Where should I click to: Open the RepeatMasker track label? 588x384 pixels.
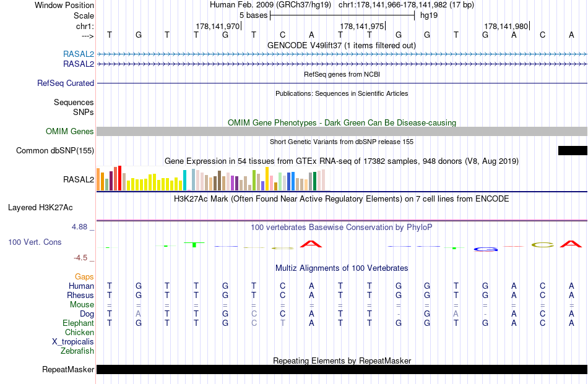[68, 369]
